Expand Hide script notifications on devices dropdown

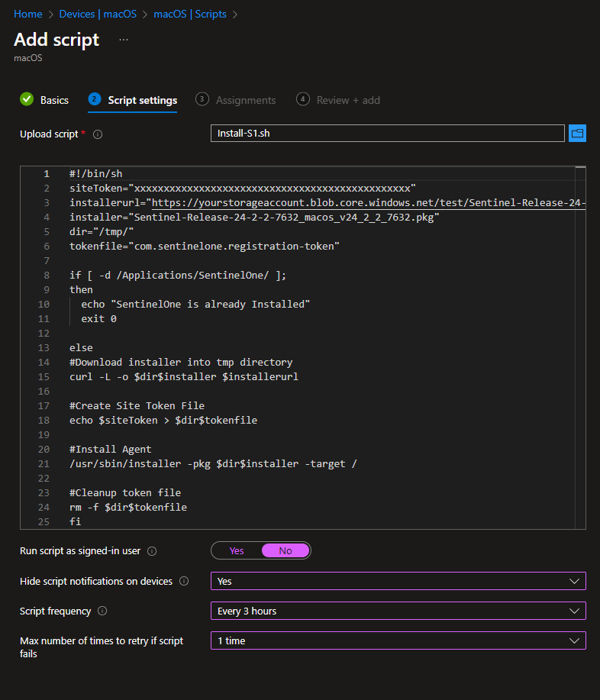[398, 581]
